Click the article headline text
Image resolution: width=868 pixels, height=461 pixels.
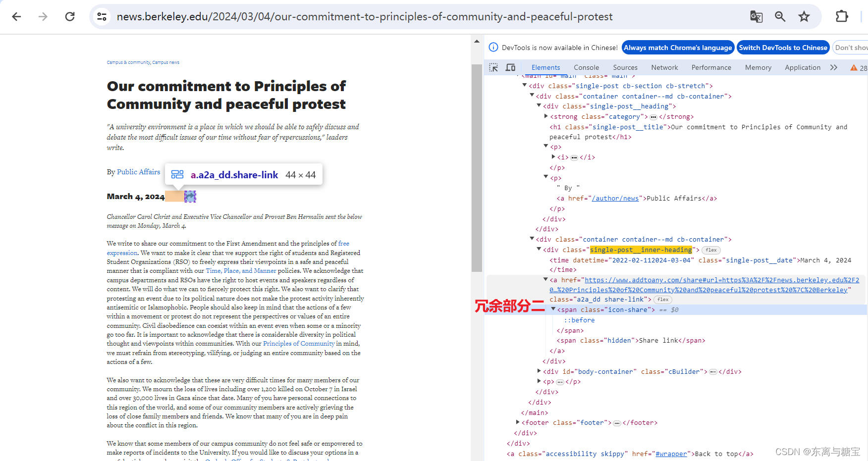pyautogui.click(x=226, y=95)
